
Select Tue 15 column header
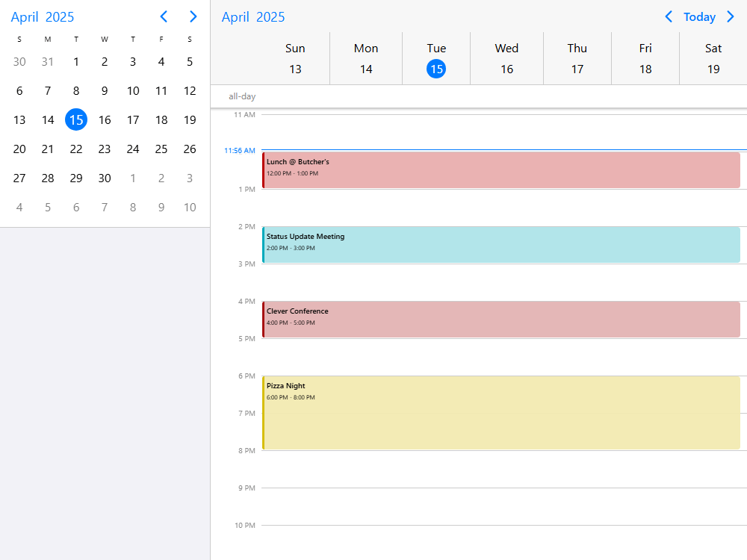coord(436,58)
